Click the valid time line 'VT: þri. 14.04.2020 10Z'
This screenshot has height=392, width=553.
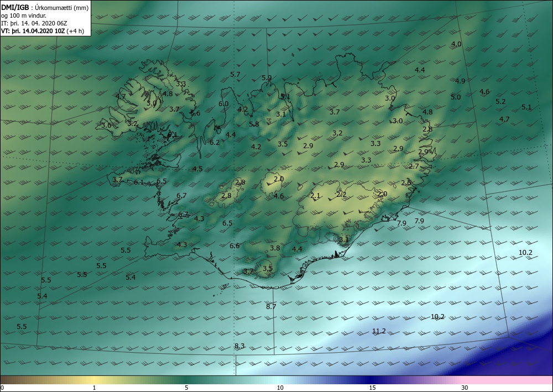(x=33, y=31)
